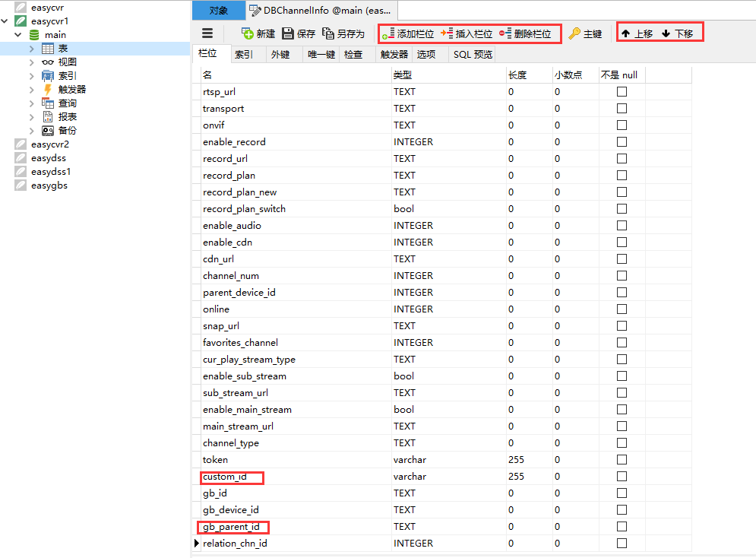Click the 新建 (New) icon
The height and width of the screenshot is (558, 756).
(x=248, y=33)
